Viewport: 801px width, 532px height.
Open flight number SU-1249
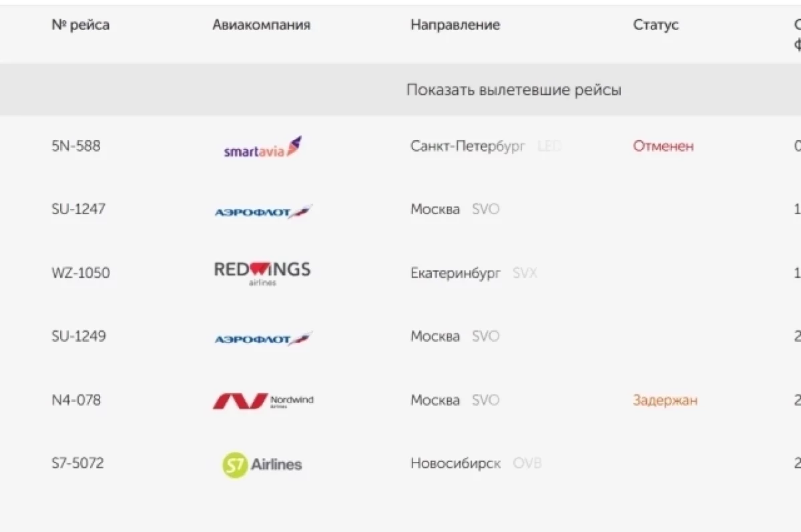click(x=78, y=336)
